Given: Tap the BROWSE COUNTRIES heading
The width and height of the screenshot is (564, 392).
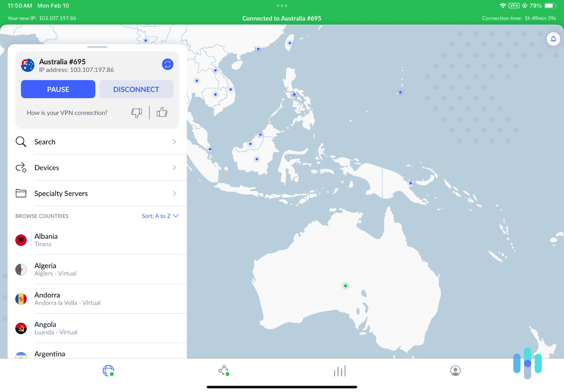Looking at the screenshot, I should [x=42, y=216].
